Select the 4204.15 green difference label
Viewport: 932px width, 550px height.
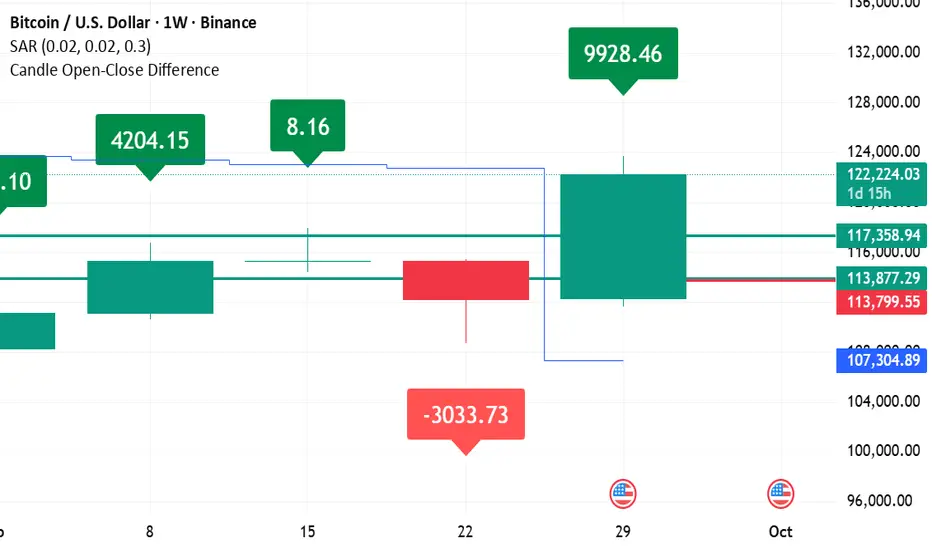(x=150, y=140)
